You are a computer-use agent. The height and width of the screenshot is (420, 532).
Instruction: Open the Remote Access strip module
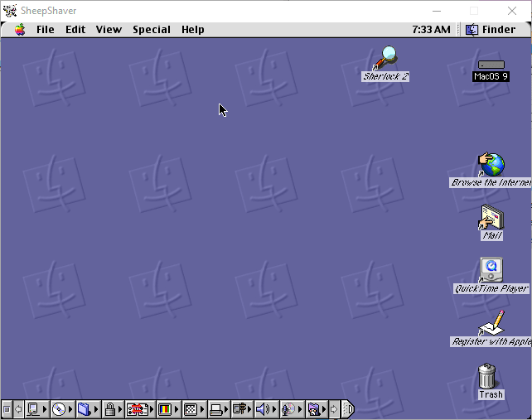pos(243,409)
